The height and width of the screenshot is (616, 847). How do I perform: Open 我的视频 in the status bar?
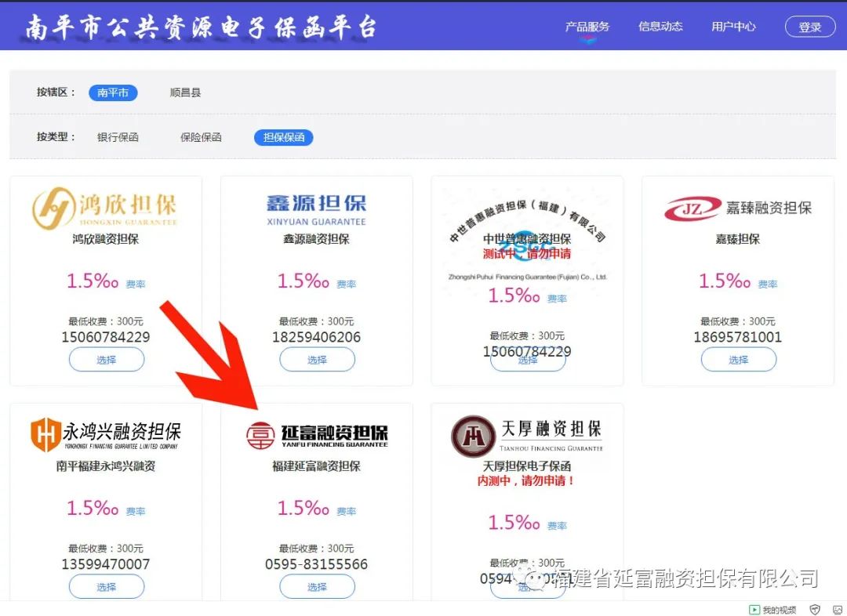coord(773,610)
